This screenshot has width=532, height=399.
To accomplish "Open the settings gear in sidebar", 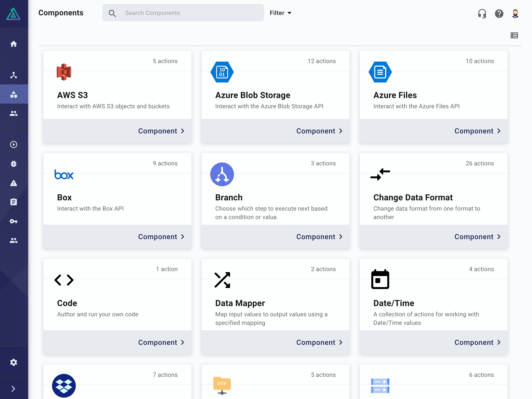I will [x=14, y=362].
